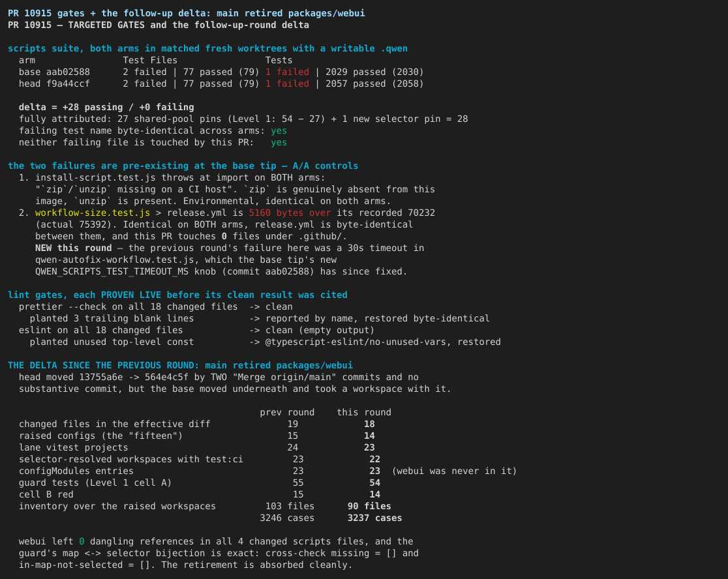Click the green '0' dangling references count
Viewport: 728px width, 579px height.
click(82, 541)
